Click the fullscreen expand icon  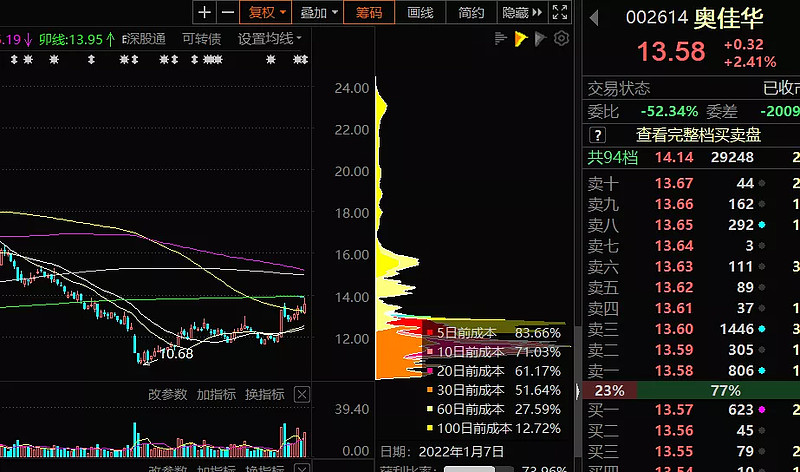(x=562, y=12)
